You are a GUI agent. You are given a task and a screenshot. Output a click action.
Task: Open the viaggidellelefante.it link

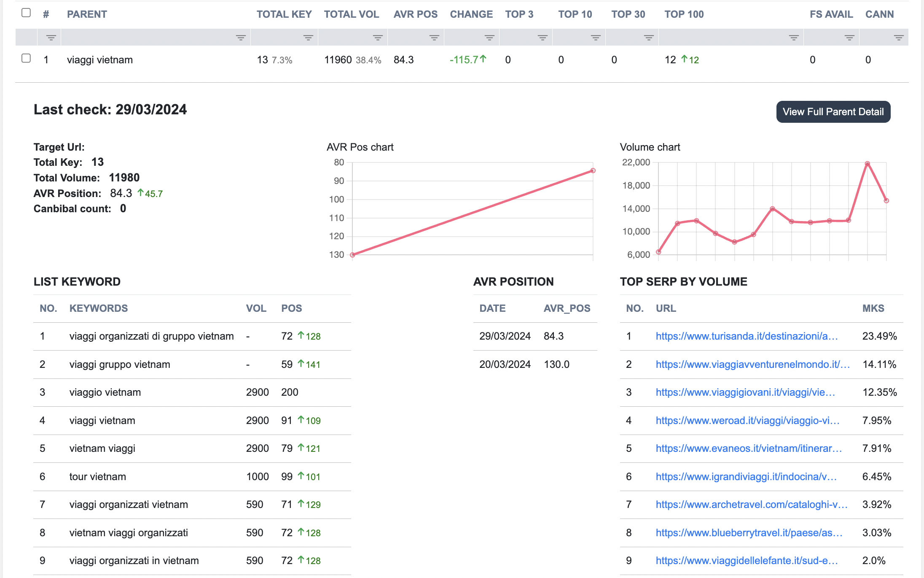pos(747,561)
